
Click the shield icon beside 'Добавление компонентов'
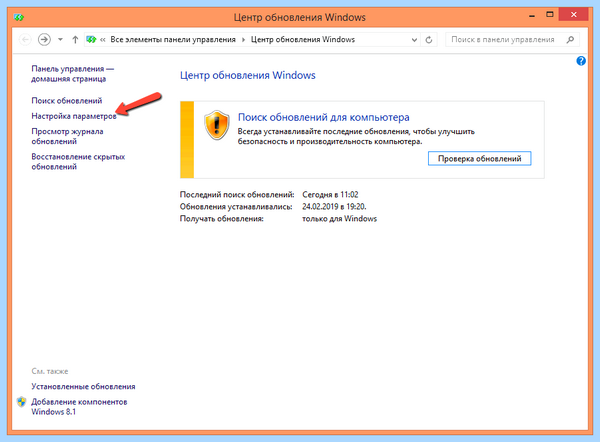click(21, 402)
